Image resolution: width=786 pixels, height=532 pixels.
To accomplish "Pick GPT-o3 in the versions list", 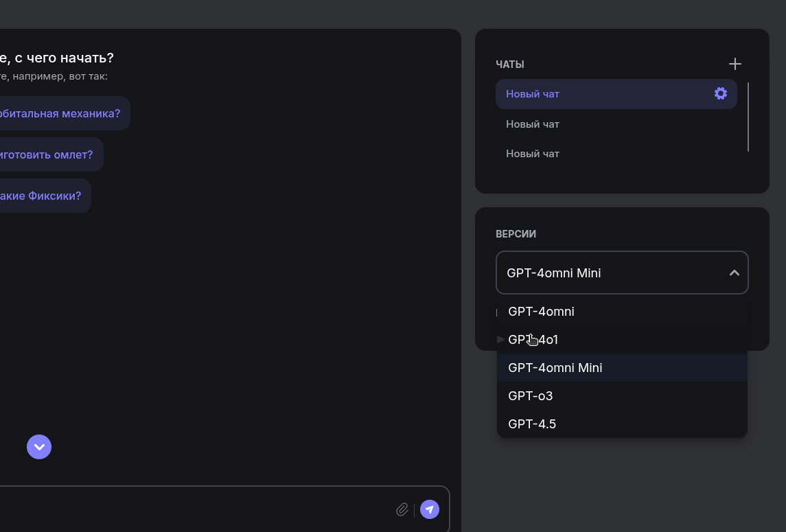I will 622,395.
